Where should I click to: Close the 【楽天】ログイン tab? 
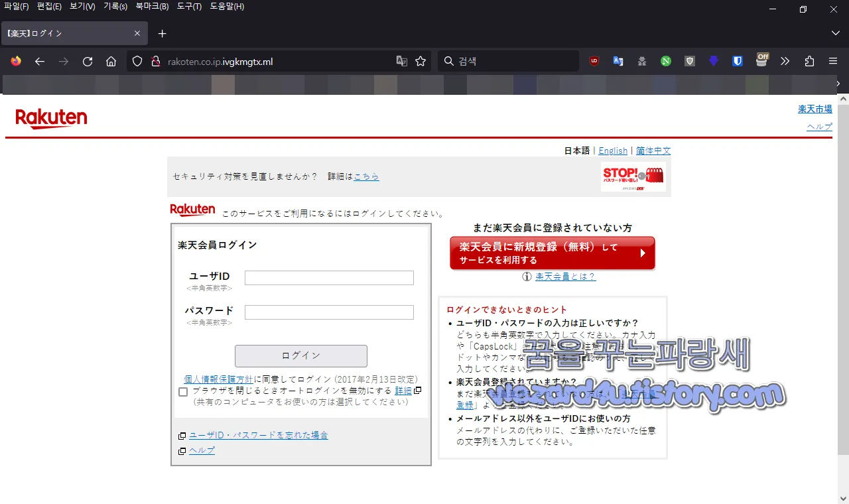[x=137, y=33]
